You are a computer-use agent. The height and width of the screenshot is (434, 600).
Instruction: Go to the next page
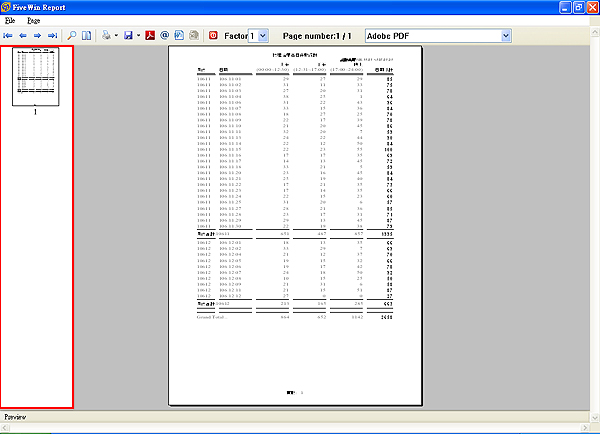(x=37, y=35)
